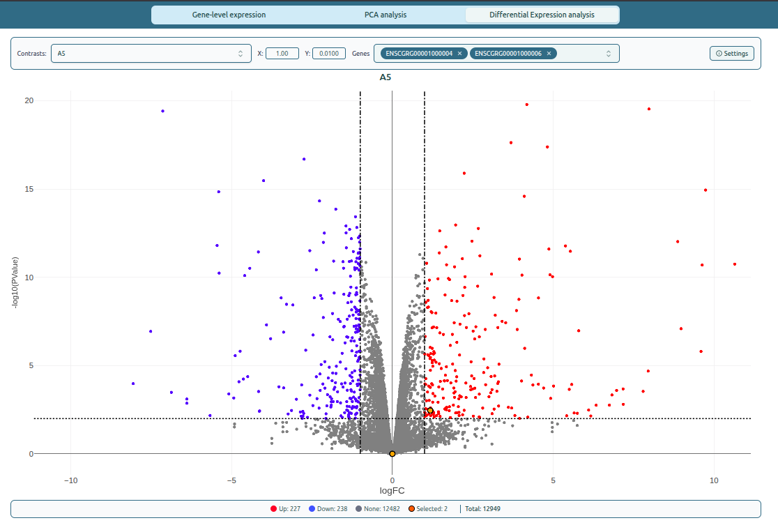Click the gray None legend dot
This screenshot has height=532, width=778.
point(359,509)
